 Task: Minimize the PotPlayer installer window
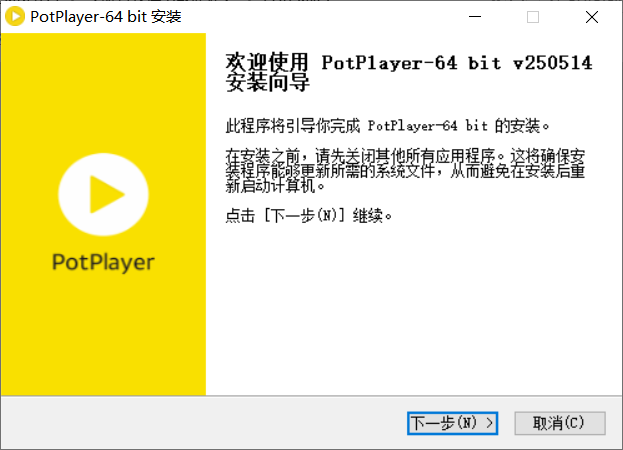pyautogui.click(x=475, y=17)
